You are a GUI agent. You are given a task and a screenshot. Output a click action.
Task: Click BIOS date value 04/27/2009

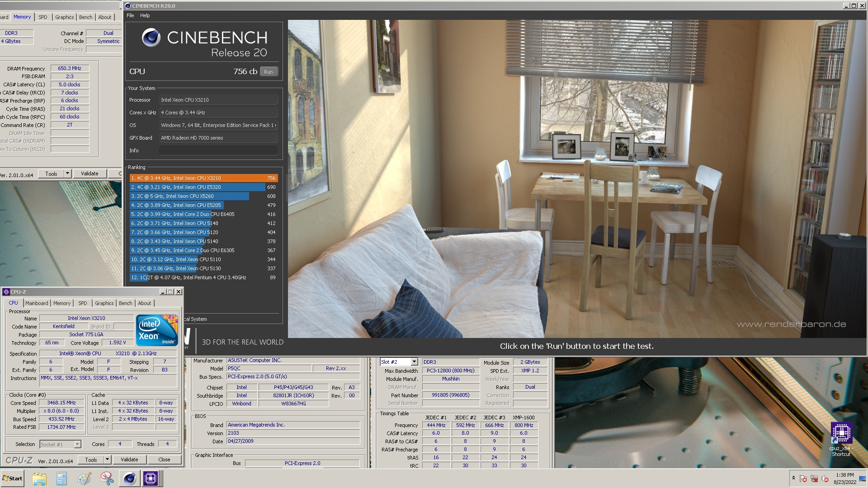coord(293,441)
